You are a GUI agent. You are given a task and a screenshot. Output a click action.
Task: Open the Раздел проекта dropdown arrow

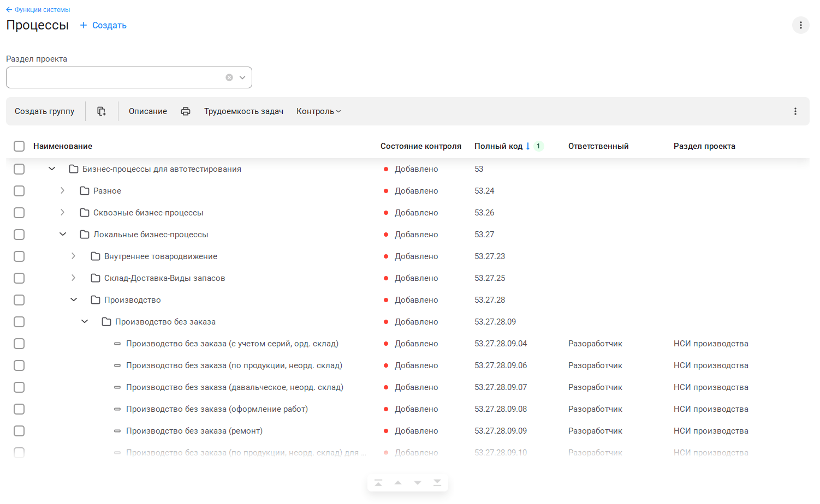(x=242, y=77)
